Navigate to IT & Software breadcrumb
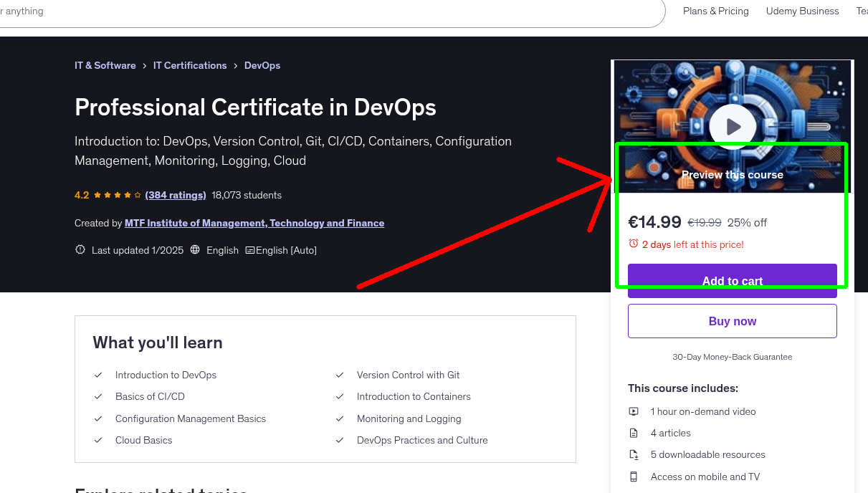Image resolution: width=868 pixels, height=493 pixels. click(105, 65)
